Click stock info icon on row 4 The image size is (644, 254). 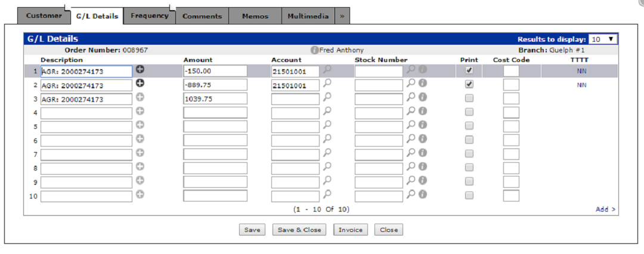(x=423, y=111)
